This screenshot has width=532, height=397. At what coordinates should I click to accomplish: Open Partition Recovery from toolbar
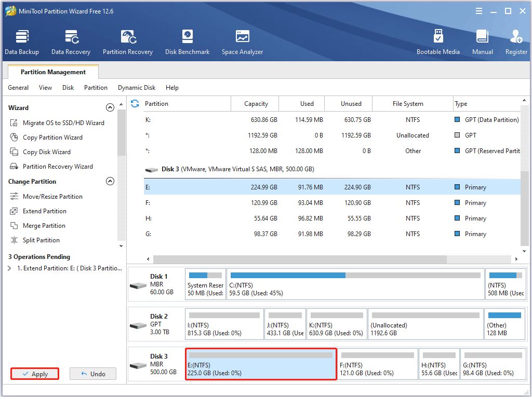click(128, 42)
